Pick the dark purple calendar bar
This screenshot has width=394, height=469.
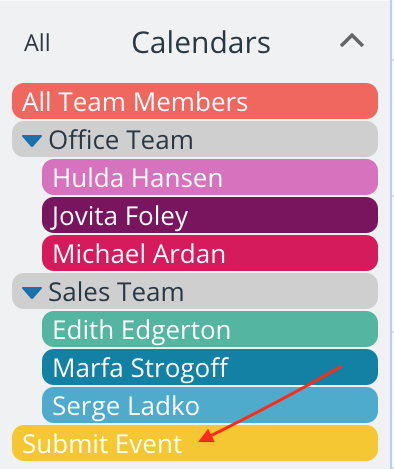pyautogui.click(x=210, y=215)
